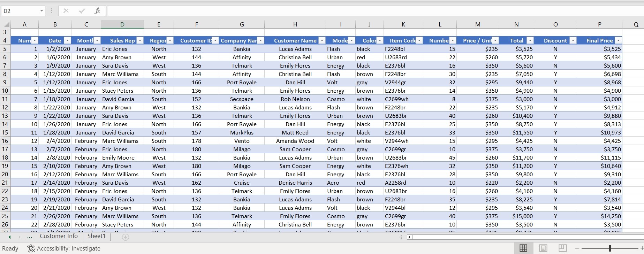This screenshot has width=644, height=254.
Task: Click the cell containing Denise Harris
Action: [295, 183]
